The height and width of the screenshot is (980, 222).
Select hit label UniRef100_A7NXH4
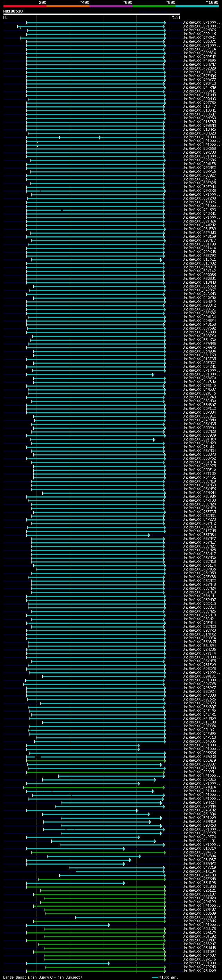click(x=199, y=493)
